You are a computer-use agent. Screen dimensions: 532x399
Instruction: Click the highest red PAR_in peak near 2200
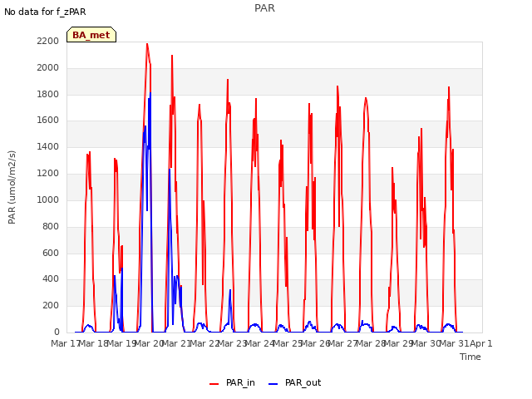click(147, 44)
